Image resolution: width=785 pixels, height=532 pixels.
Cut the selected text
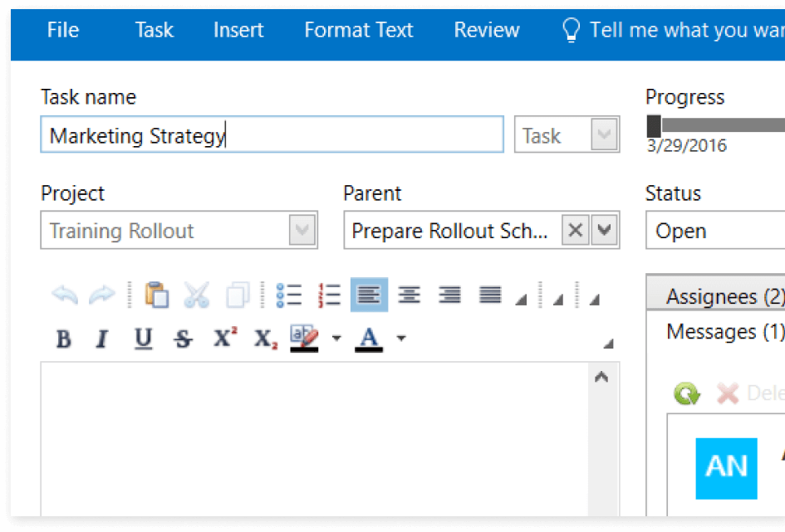click(198, 294)
